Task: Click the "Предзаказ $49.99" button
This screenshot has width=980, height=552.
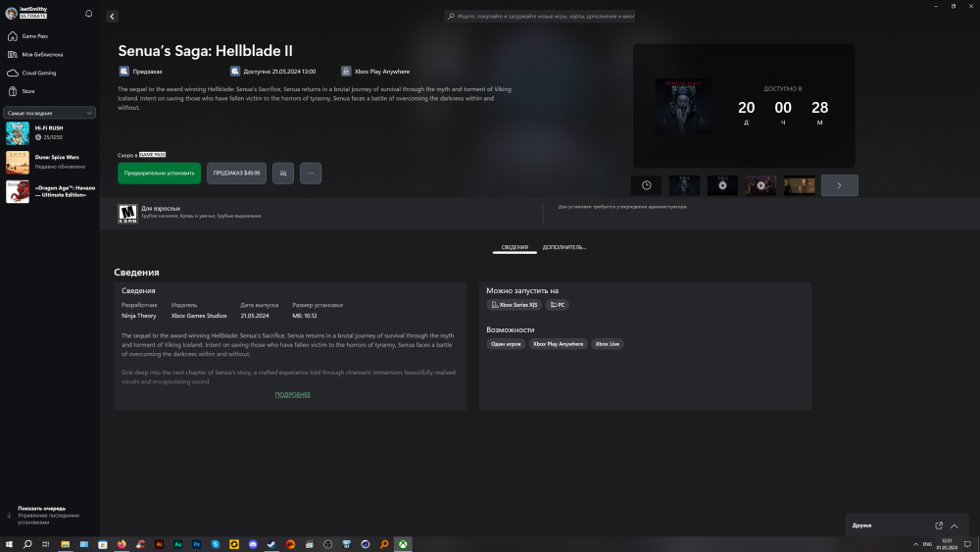Action: [x=236, y=173]
